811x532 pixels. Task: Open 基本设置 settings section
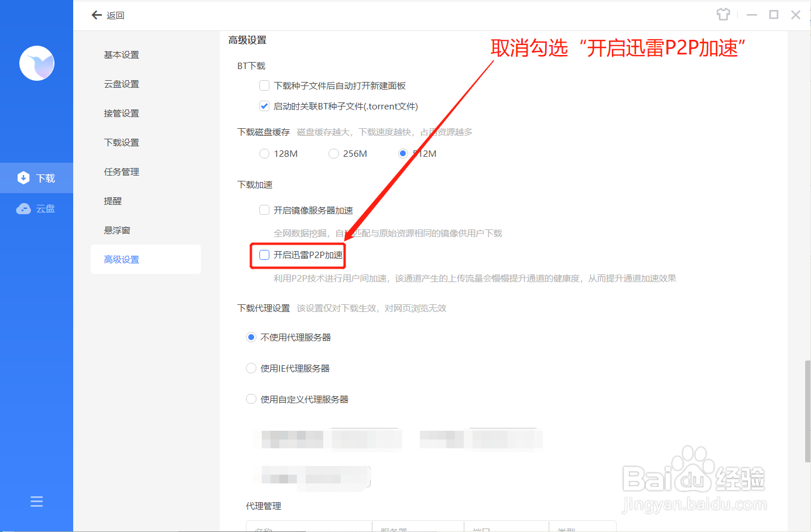(122, 54)
